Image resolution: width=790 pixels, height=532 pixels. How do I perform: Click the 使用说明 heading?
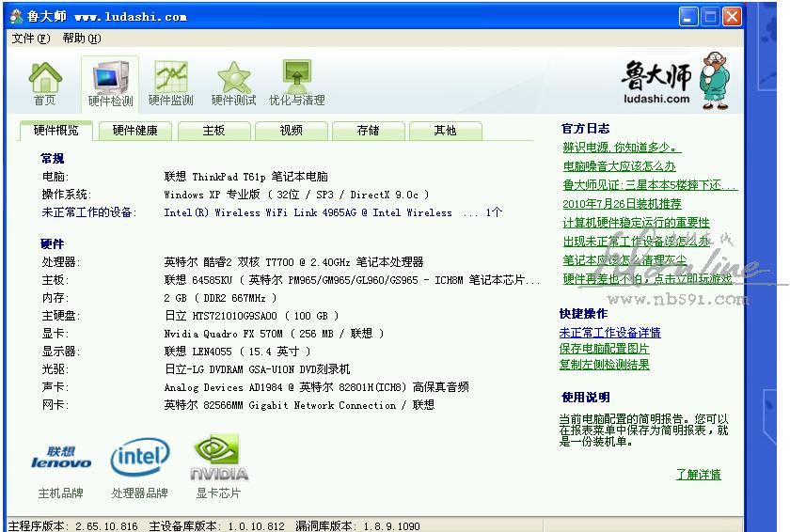pyautogui.click(x=585, y=397)
